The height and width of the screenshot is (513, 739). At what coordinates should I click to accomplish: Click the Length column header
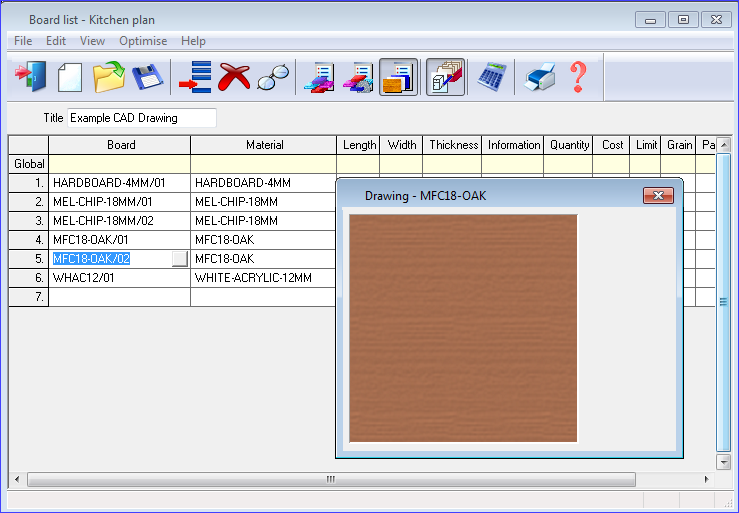(358, 145)
